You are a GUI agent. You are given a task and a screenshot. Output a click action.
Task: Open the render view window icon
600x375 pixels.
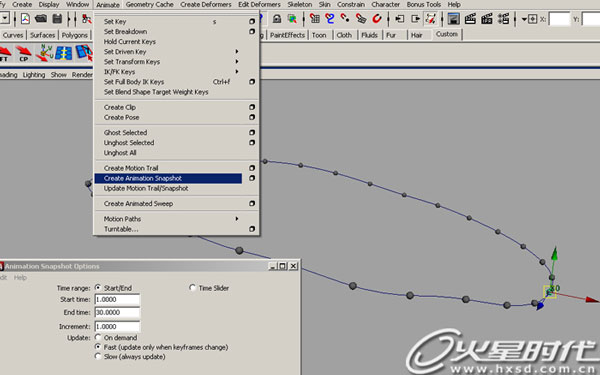point(454,18)
